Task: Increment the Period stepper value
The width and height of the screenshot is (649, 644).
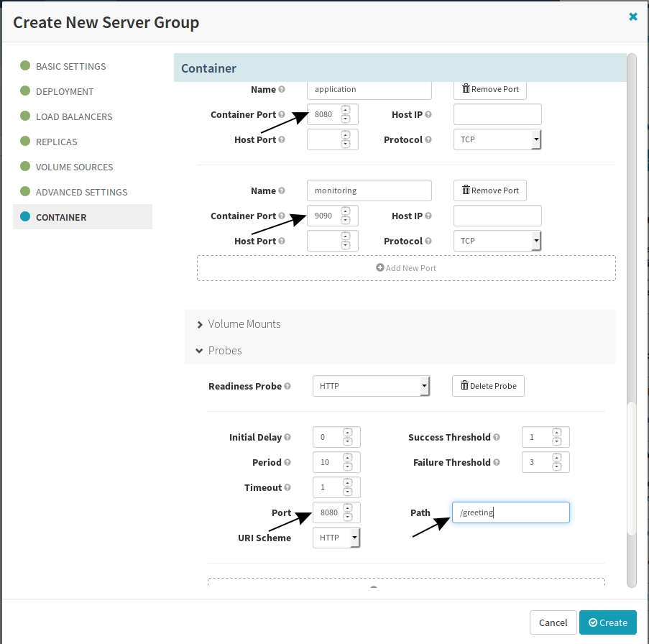Action: click(348, 458)
